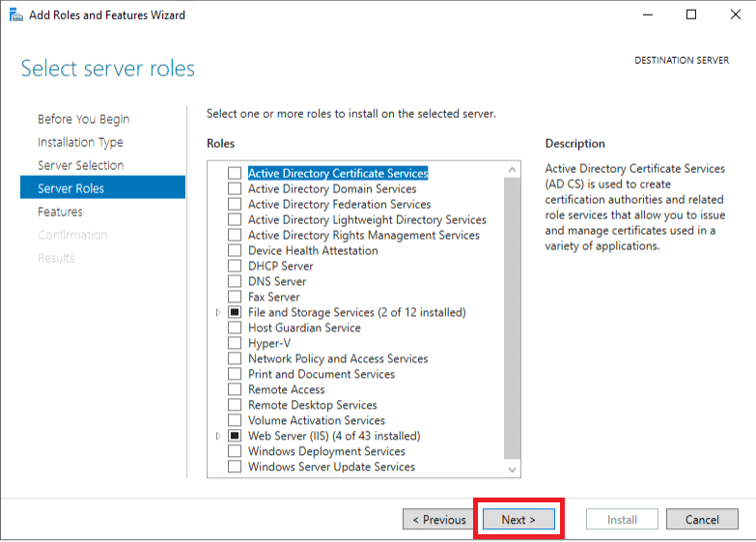Image resolution: width=756 pixels, height=542 pixels.
Task: Check the Remote Desktop Services box
Action: (x=235, y=406)
